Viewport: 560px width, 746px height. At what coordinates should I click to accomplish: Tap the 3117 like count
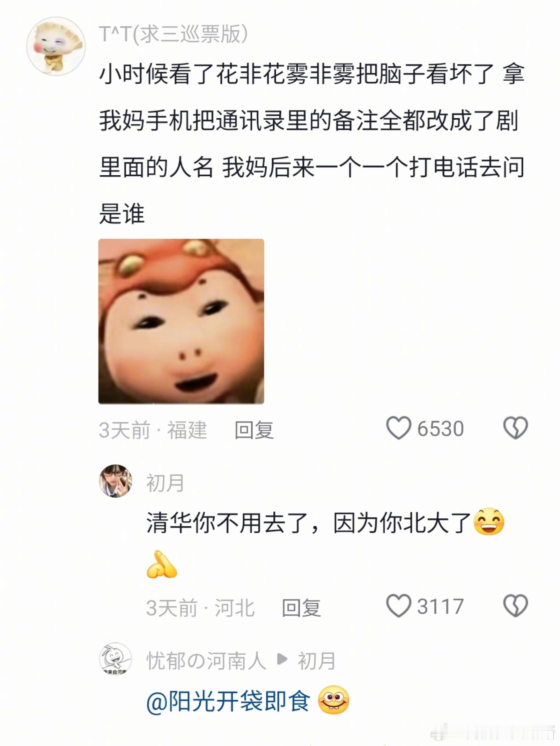[441, 606]
